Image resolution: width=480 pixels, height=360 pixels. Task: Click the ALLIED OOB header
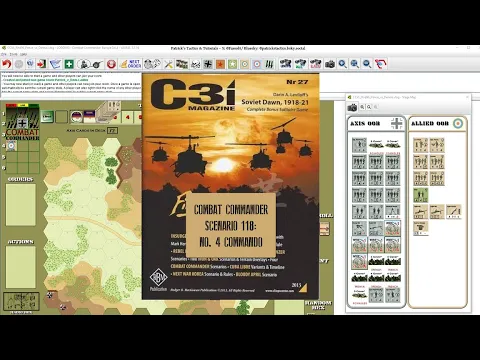[430, 124]
